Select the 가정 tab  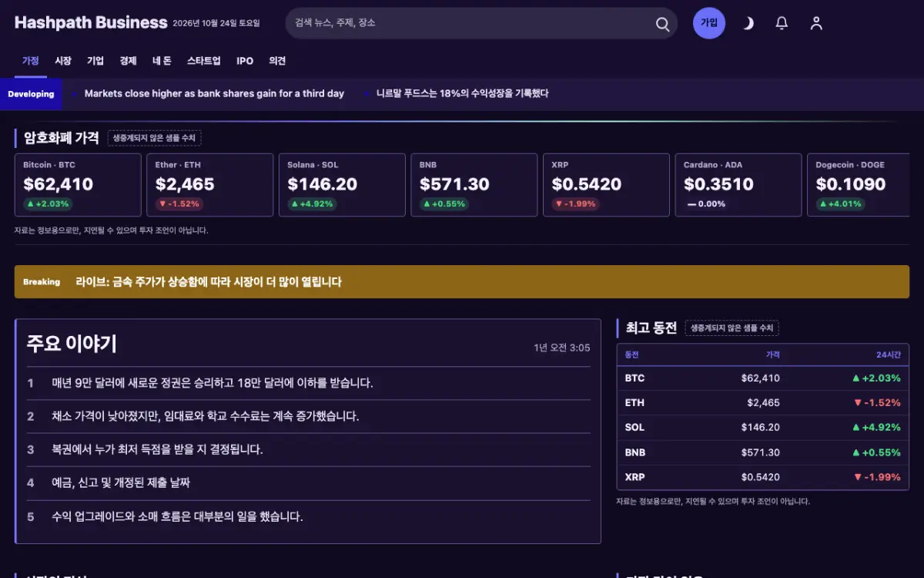(31, 61)
